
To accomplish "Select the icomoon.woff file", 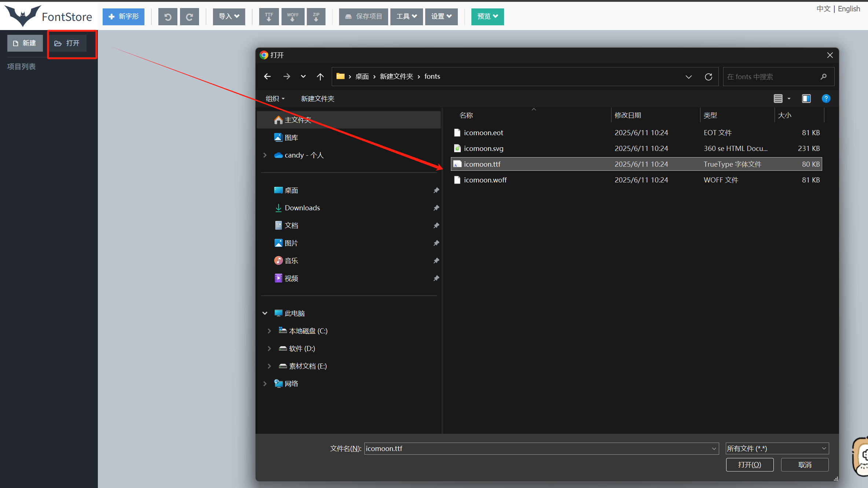I will 485,180.
